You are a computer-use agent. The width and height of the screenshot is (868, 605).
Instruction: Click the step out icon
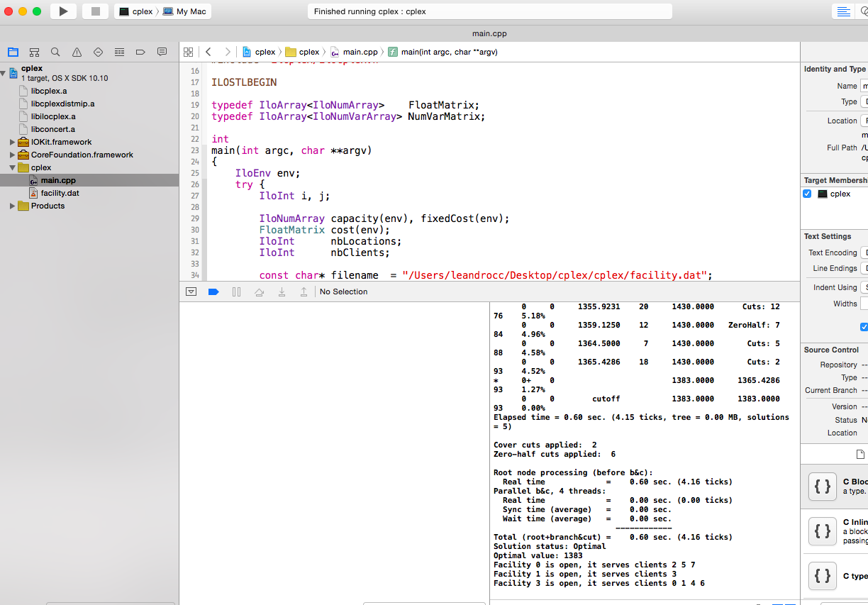pyautogui.click(x=304, y=292)
